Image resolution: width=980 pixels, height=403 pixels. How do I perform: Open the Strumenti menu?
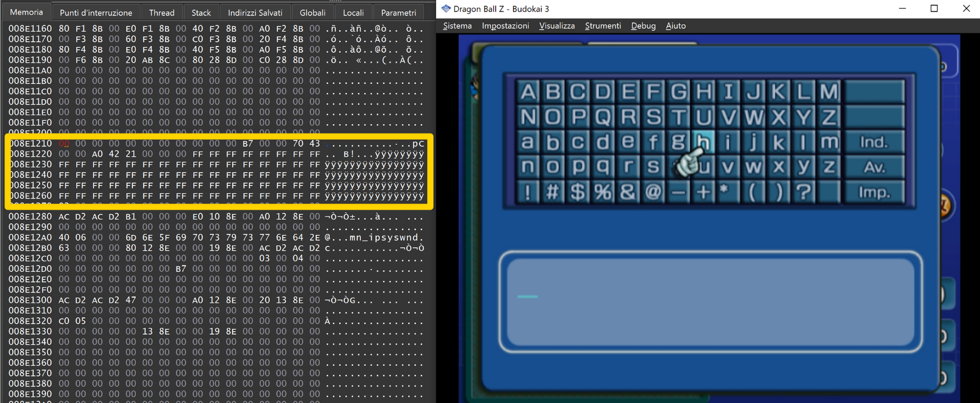coord(603,26)
